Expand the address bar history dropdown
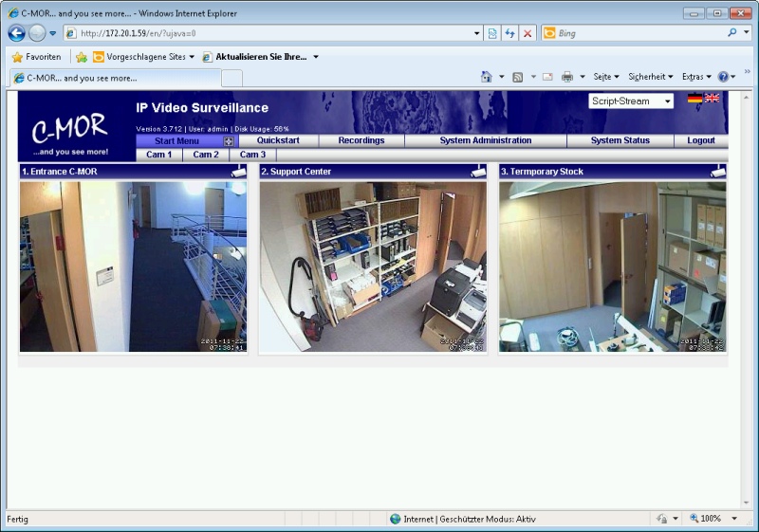 pos(477,33)
